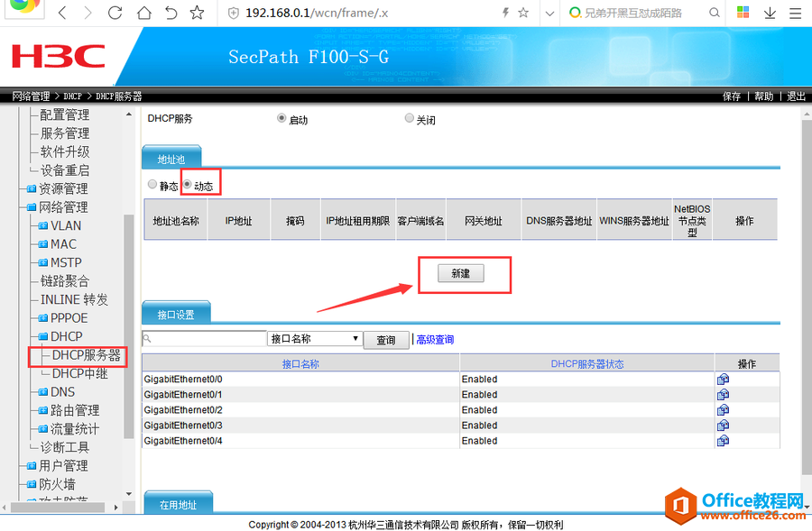Open the colorful apps grid icon
Screen dimensions: 812x531
click(743, 13)
